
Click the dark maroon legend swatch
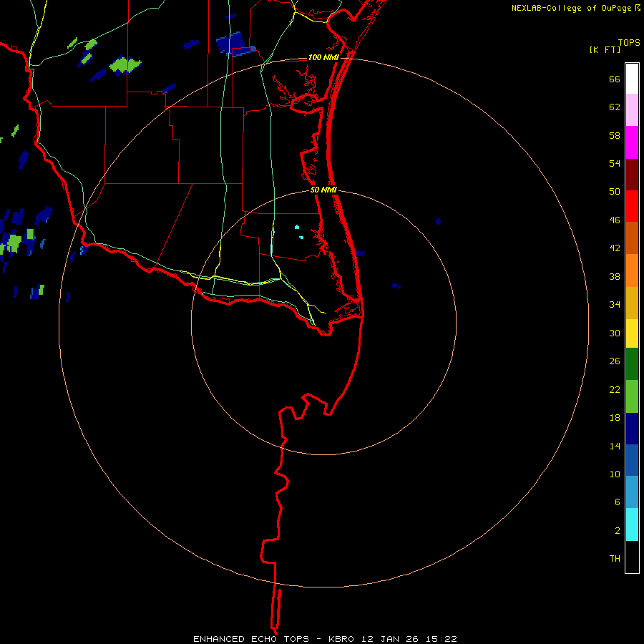click(x=632, y=175)
